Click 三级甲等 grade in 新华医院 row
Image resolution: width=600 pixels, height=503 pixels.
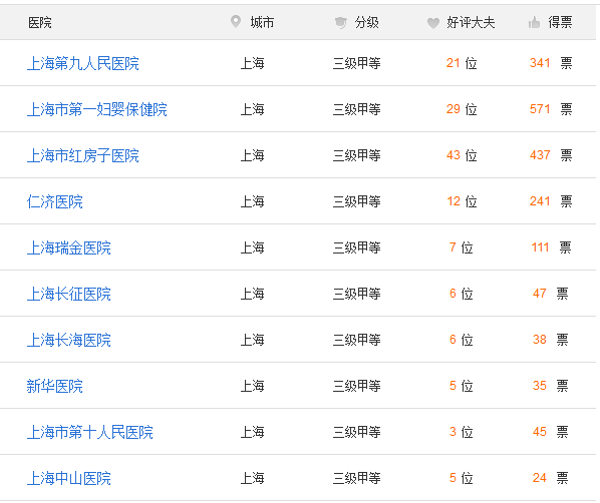pyautogui.click(x=357, y=386)
